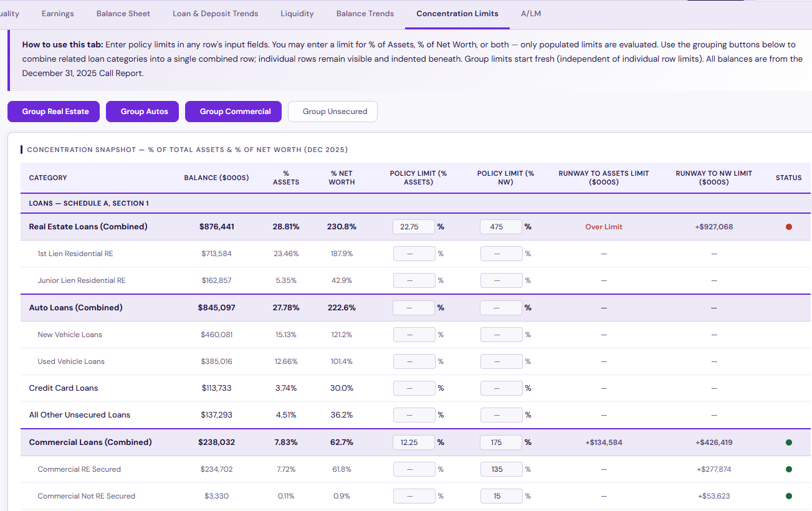Click the red status dot for Real Estate Loans
The image size is (812, 511).
pyautogui.click(x=788, y=227)
